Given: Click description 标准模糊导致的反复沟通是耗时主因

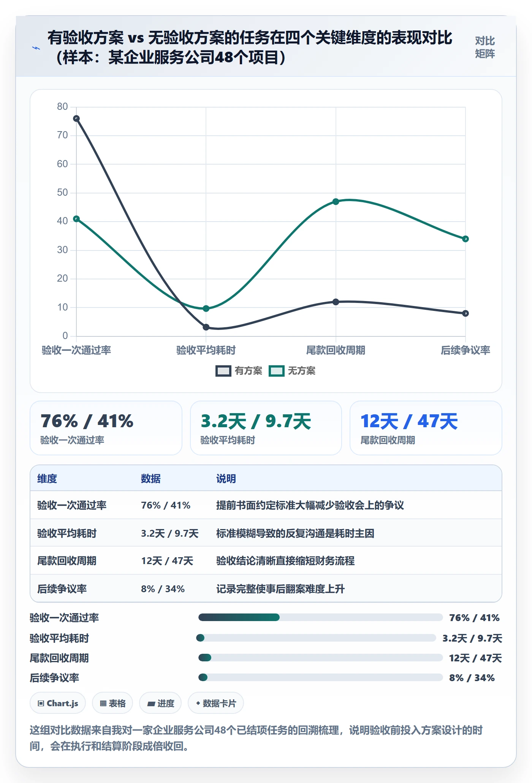Looking at the screenshot, I should [295, 533].
